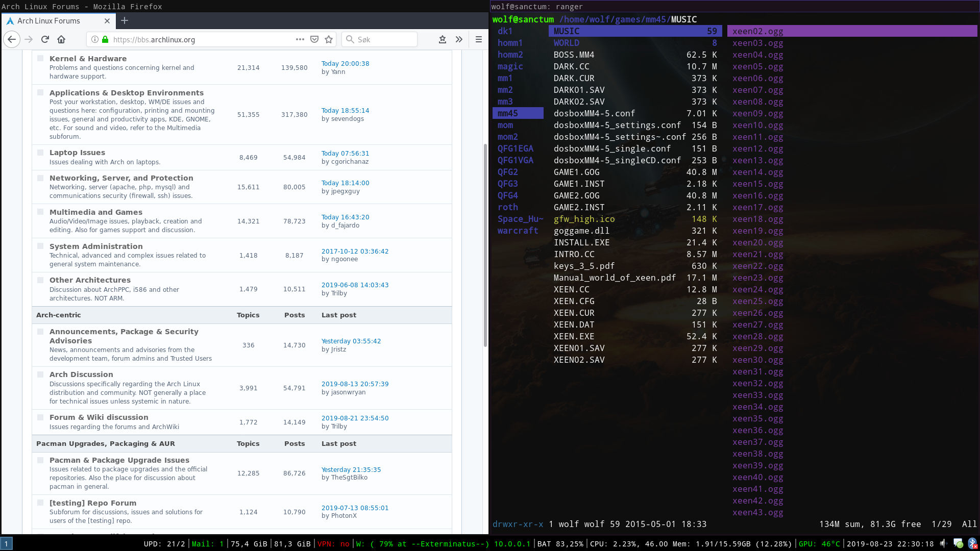The width and height of the screenshot is (980, 551).
Task: Click the Firefox page vertical scrollbar
Action: point(485,245)
